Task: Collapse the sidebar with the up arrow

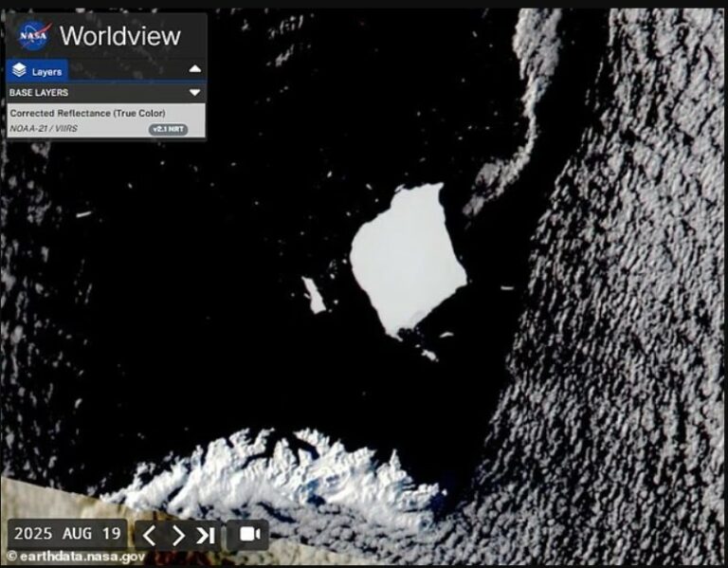Action: coord(194,70)
